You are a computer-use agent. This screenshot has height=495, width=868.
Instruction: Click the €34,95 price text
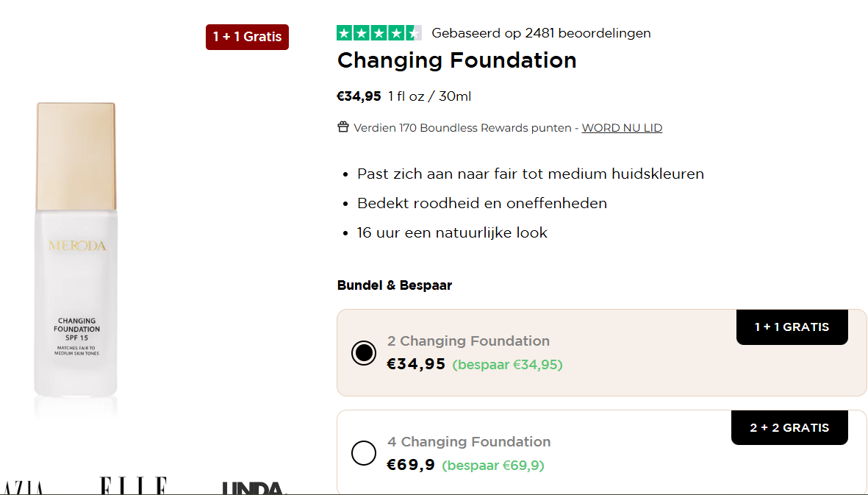pos(359,96)
